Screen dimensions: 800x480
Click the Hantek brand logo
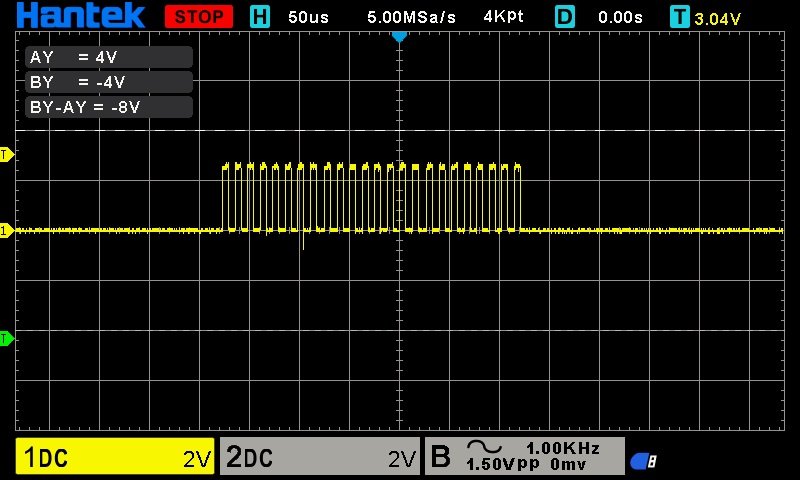coord(81,15)
